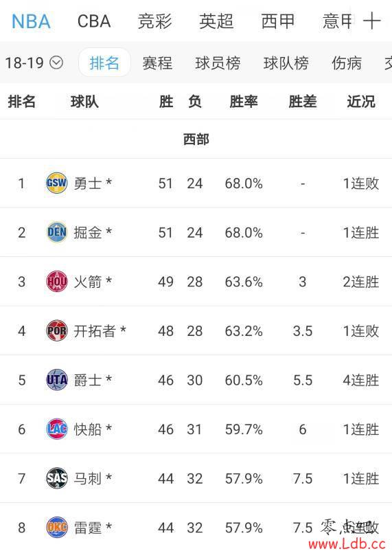392x551 pixels.
Task: Open the 球员榜 player rankings tab
Action: (x=218, y=63)
